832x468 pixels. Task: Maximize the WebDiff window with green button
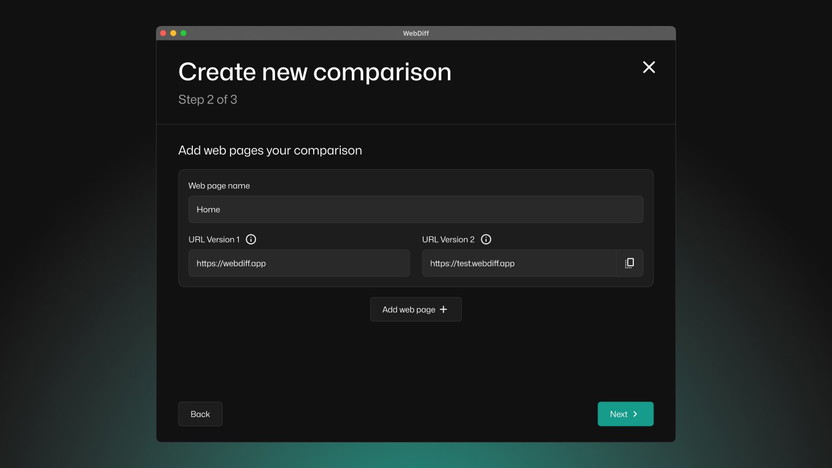point(183,33)
